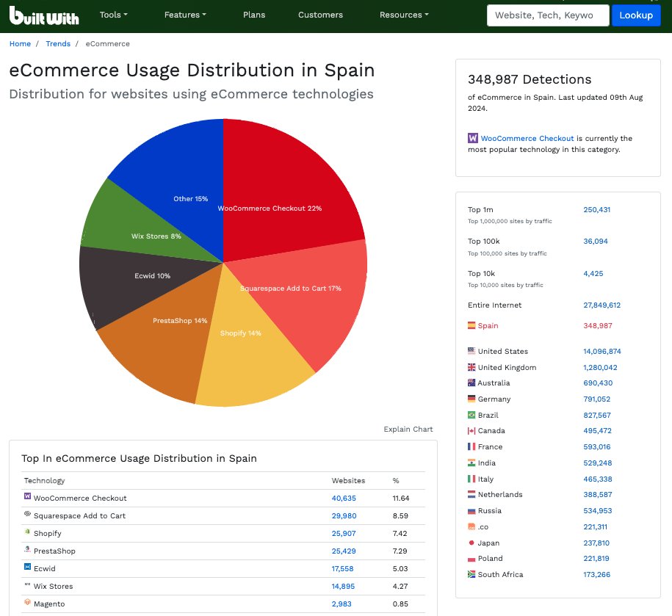The height and width of the screenshot is (616, 672).
Task: Click the Japan flag icon
Action: click(x=472, y=543)
